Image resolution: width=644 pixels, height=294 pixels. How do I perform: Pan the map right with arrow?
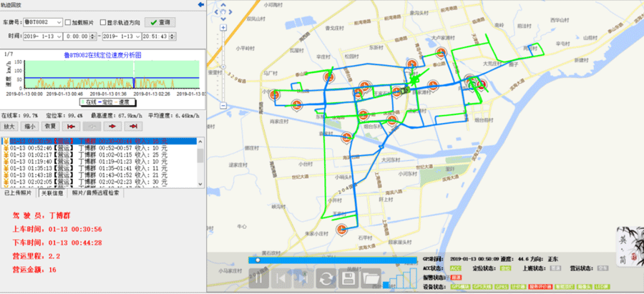point(232,12)
